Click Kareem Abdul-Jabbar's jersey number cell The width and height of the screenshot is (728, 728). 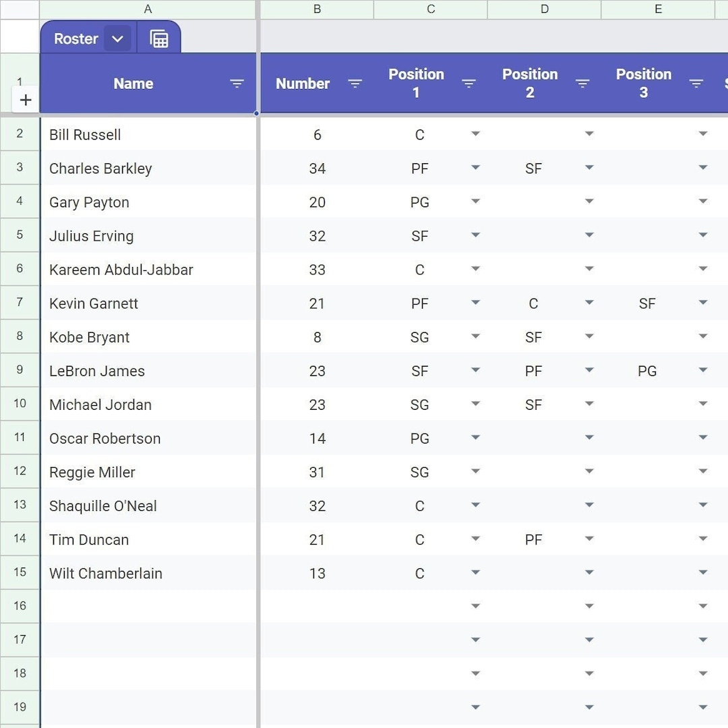[x=317, y=270]
